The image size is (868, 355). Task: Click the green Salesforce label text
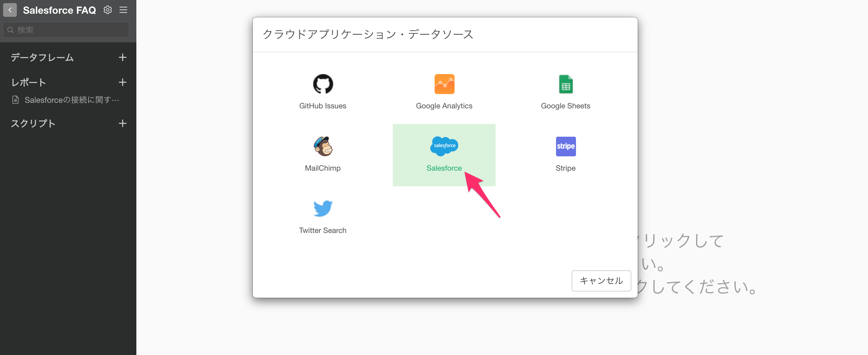[x=444, y=168]
